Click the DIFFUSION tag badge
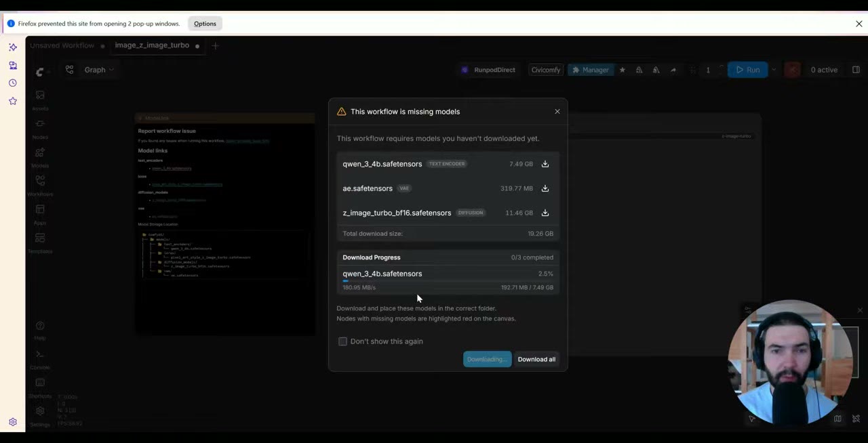This screenshot has width=868, height=443. click(x=471, y=213)
